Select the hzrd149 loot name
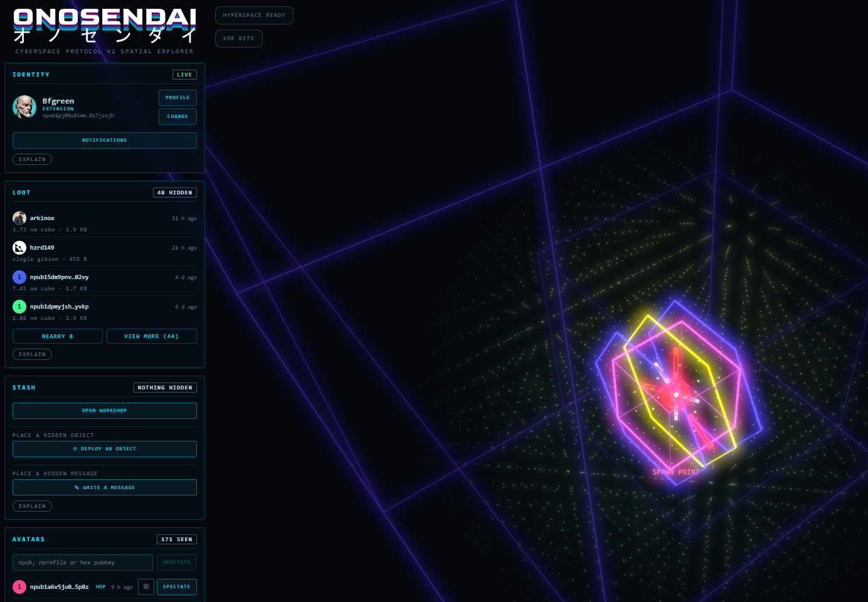 pyautogui.click(x=42, y=248)
